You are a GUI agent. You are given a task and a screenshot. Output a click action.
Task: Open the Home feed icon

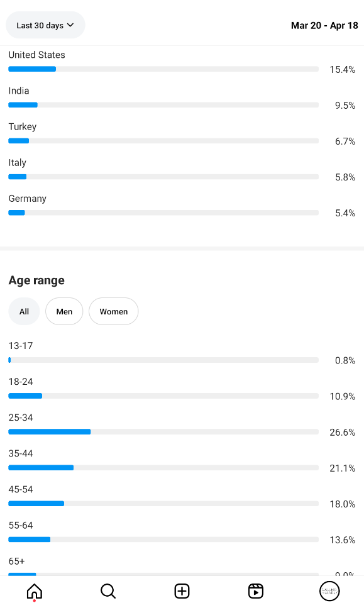[34, 591]
